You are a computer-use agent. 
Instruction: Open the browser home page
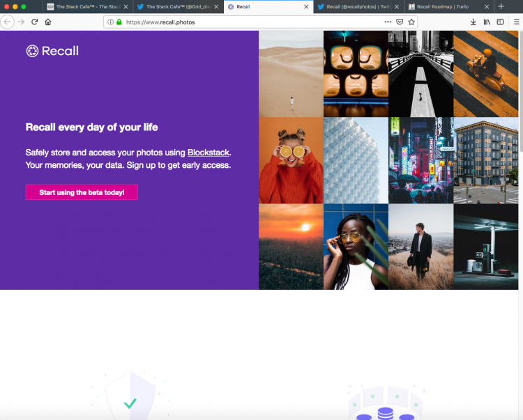click(x=48, y=22)
